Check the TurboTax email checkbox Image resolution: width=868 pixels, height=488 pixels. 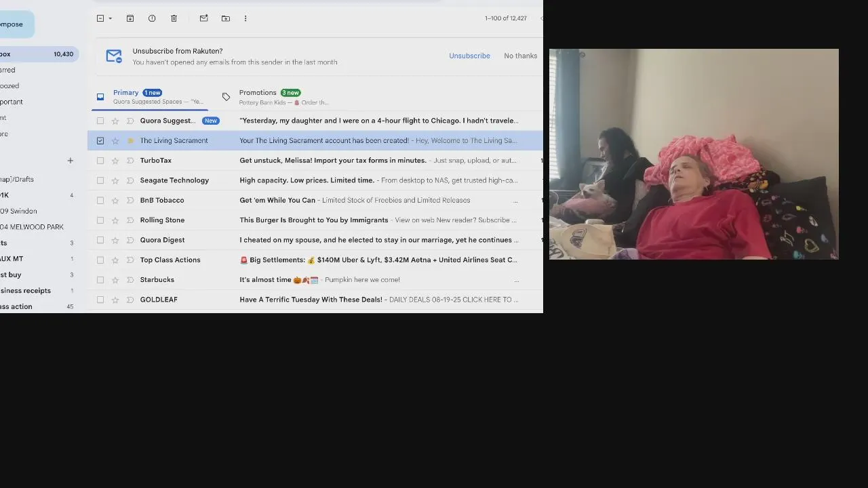pos(100,161)
